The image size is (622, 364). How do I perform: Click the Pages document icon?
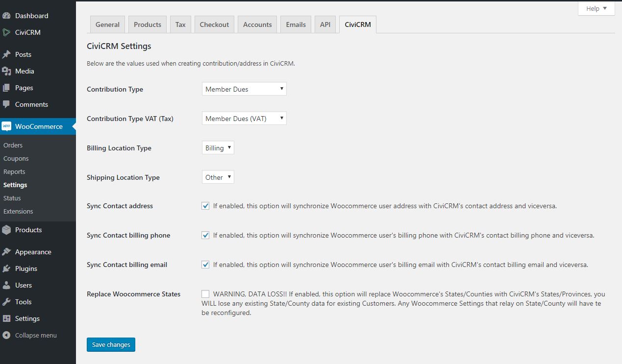tap(6, 88)
